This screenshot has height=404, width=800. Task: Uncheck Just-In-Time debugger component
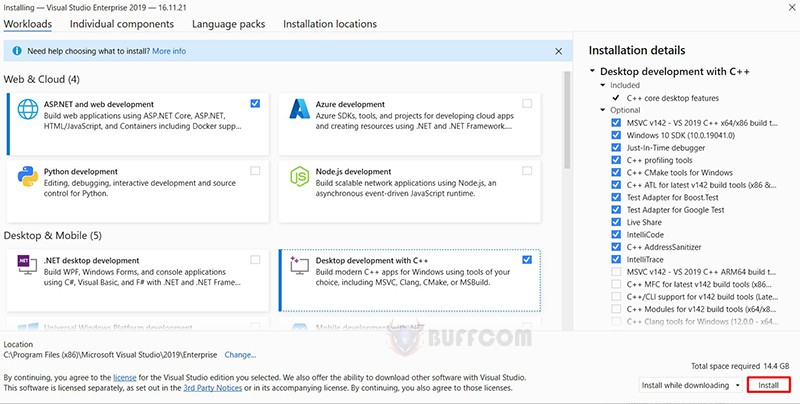click(616, 147)
